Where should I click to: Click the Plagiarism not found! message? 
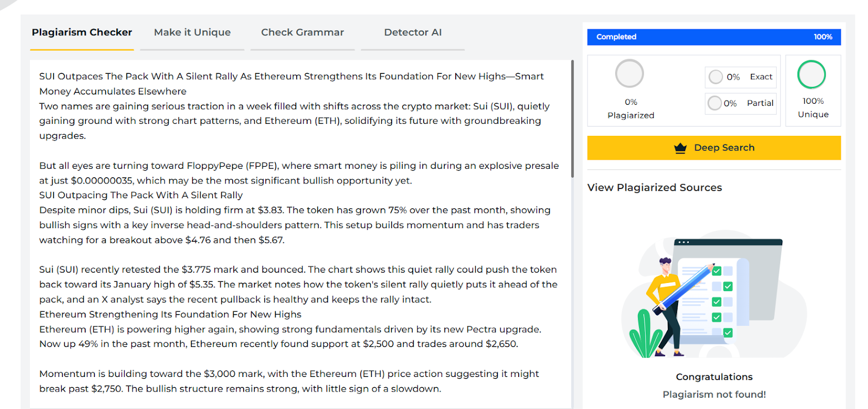tap(714, 394)
